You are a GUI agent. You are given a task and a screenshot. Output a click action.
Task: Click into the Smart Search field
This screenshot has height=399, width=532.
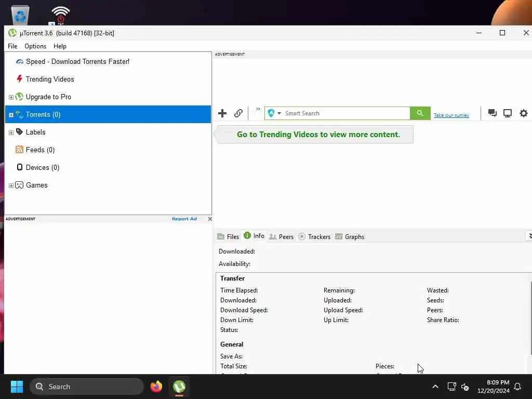(346, 113)
